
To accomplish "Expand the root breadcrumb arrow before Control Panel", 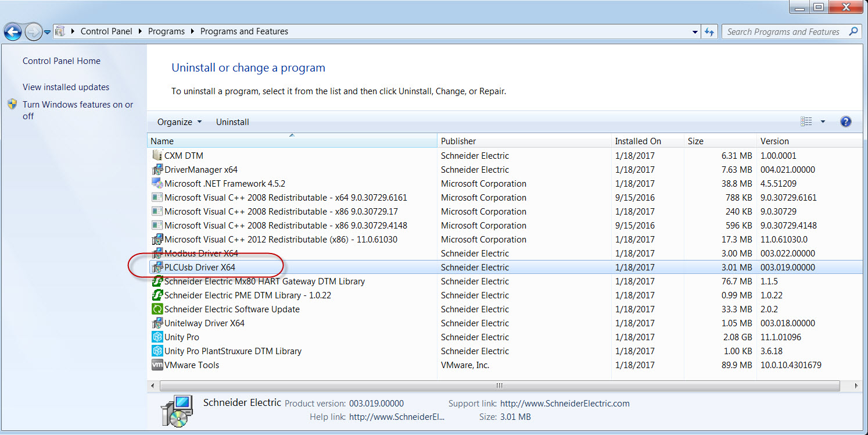I will [x=73, y=31].
